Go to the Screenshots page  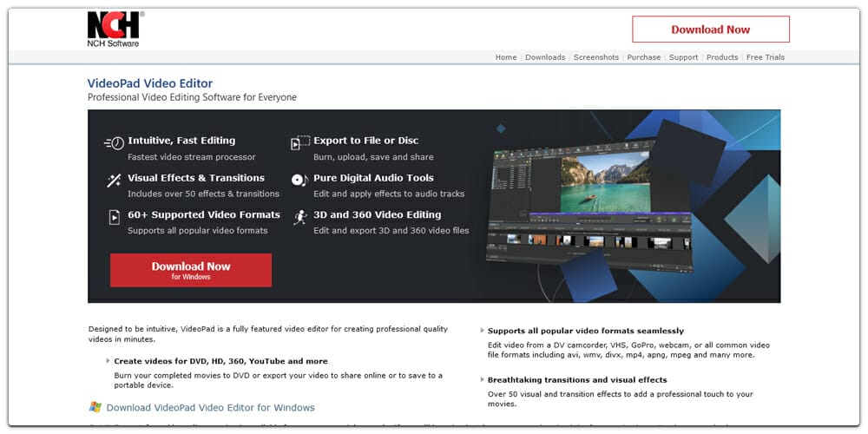[x=596, y=57]
